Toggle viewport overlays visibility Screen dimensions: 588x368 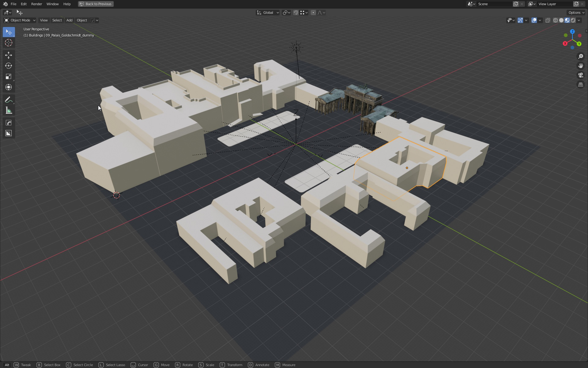tap(534, 20)
